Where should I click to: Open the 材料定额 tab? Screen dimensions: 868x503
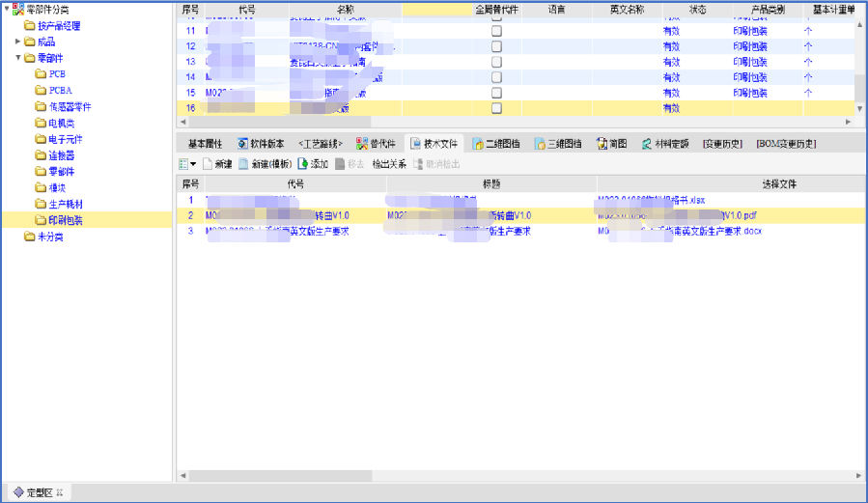pos(665,144)
